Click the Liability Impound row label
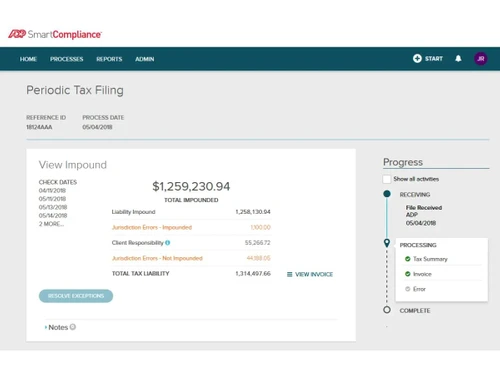 133,212
